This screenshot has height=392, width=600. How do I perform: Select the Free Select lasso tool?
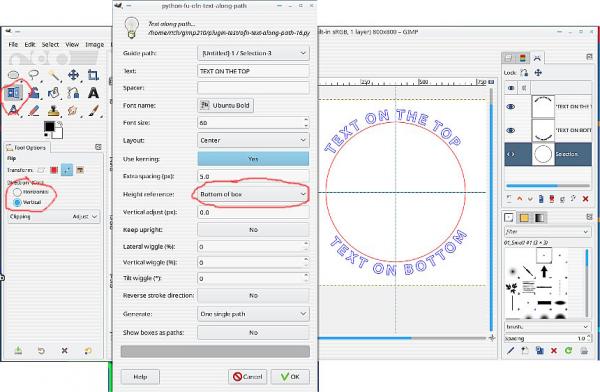pos(34,75)
